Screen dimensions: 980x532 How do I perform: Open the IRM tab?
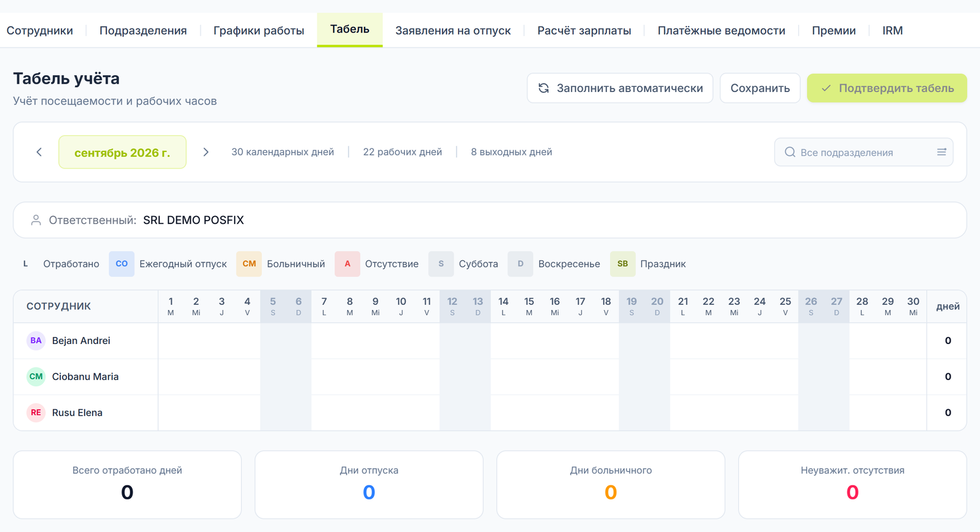tap(892, 31)
